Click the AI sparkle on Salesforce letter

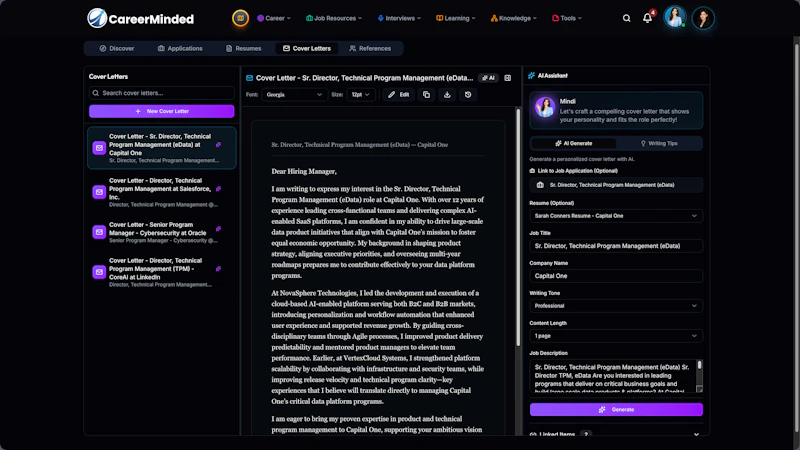[218, 189]
